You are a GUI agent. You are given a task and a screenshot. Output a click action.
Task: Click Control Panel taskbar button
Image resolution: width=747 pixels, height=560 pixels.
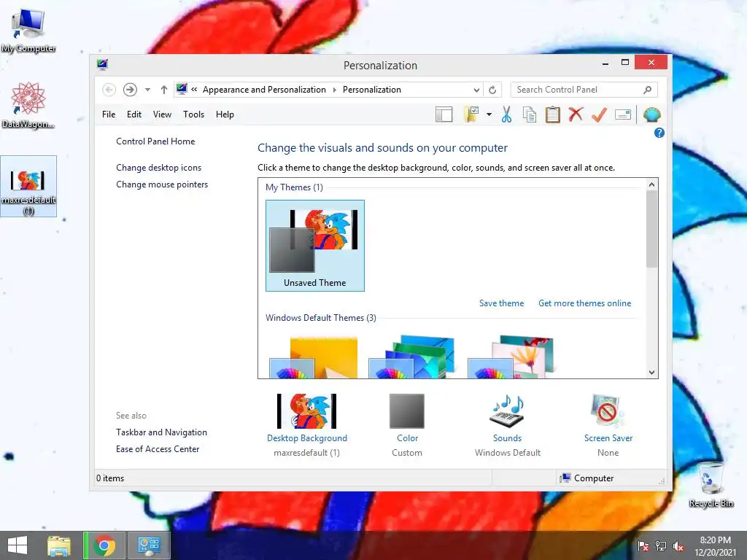(x=149, y=545)
